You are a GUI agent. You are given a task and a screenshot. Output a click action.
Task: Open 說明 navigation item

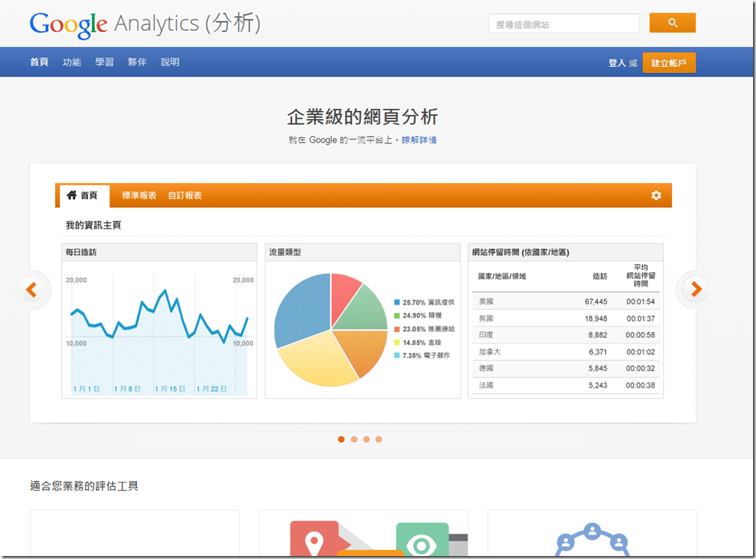pyautogui.click(x=170, y=62)
